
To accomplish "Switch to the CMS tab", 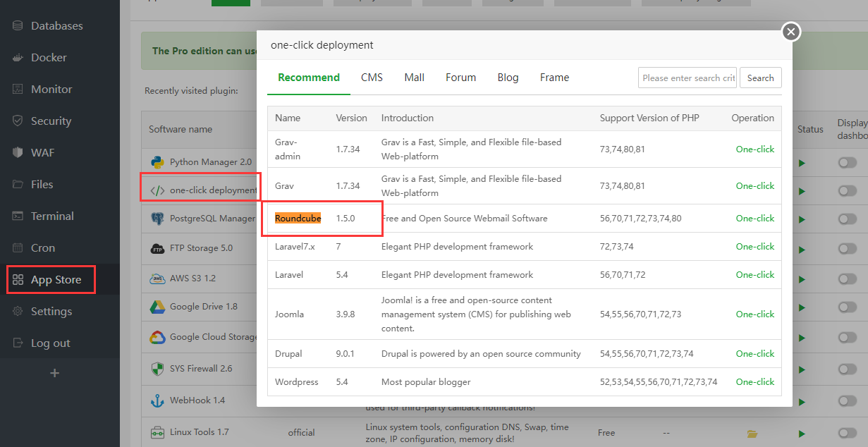I will pyautogui.click(x=372, y=78).
